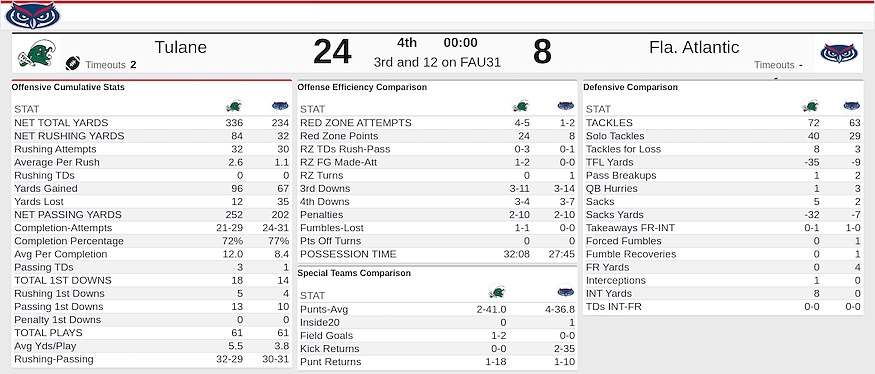Image resolution: width=875 pixels, height=374 pixels.
Task: Click Tulane column icon in Offense Efficiency Comparison
Action: 520,106
